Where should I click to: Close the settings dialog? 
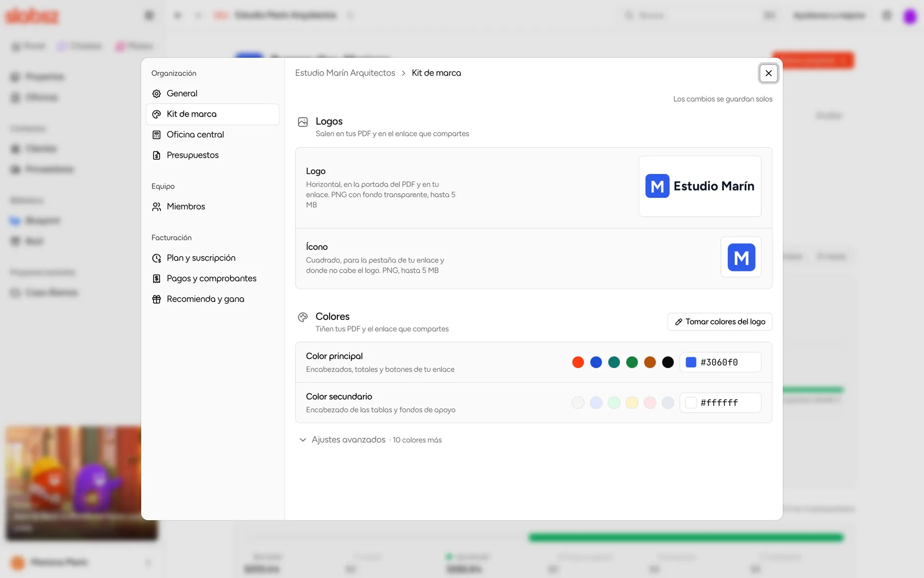[769, 73]
